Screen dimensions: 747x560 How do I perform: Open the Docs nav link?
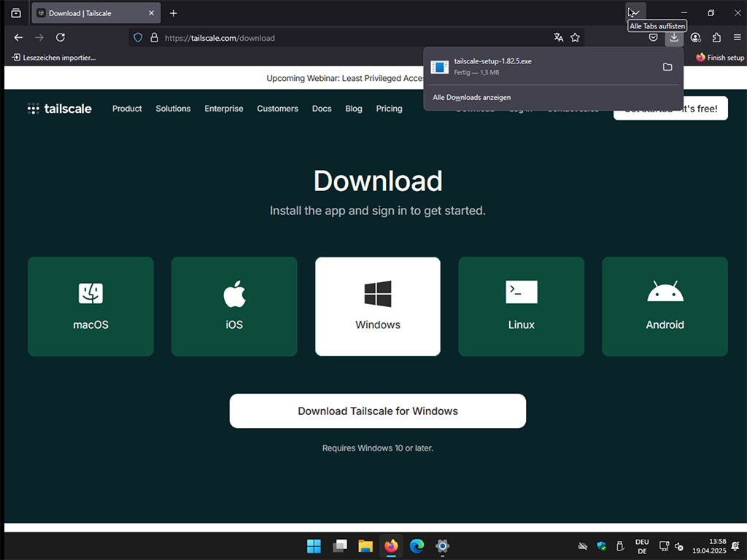(322, 109)
